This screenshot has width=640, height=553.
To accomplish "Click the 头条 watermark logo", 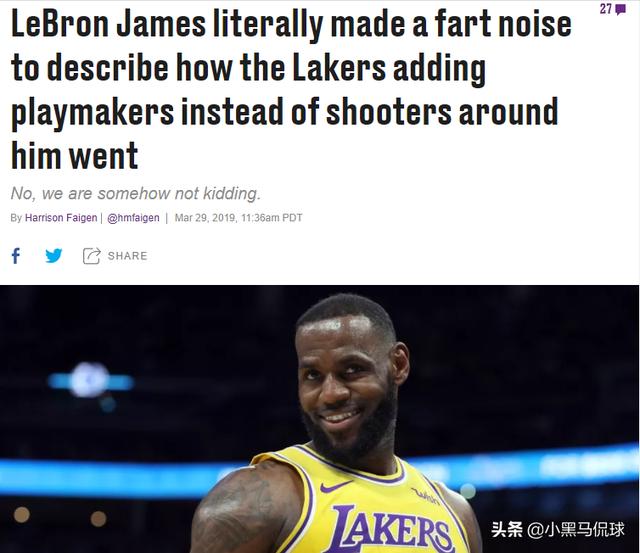I will 507,530.
